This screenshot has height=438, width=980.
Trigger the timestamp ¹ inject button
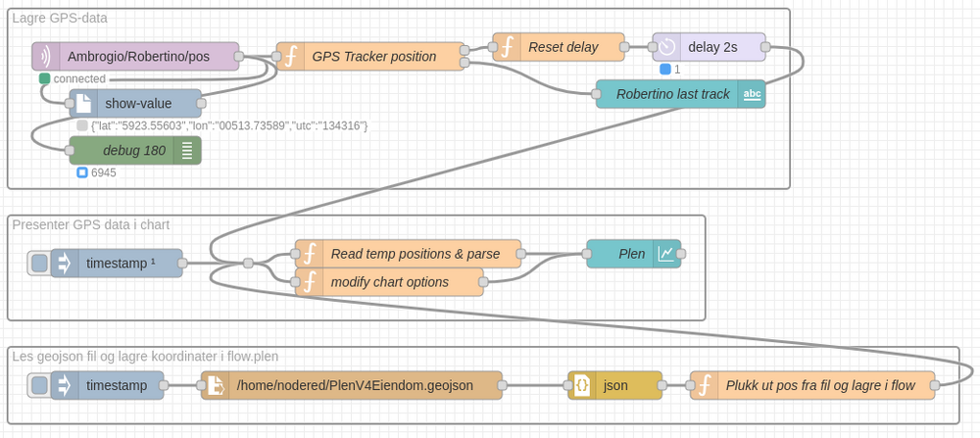point(39,263)
